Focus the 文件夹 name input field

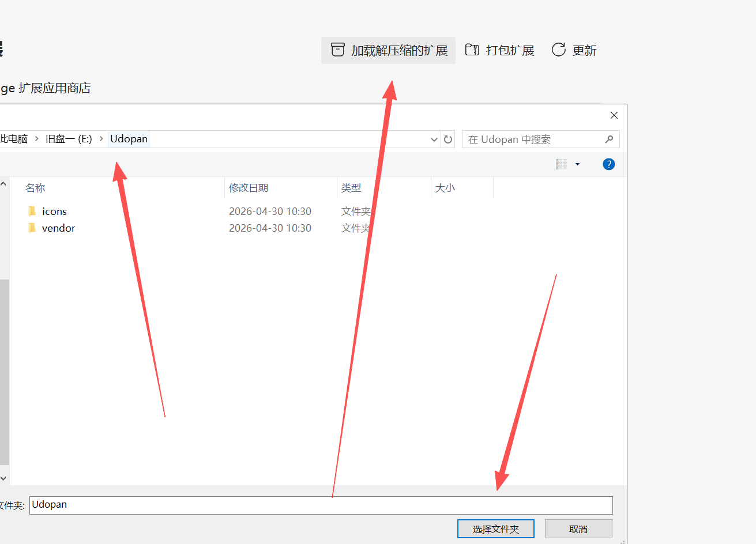321,505
